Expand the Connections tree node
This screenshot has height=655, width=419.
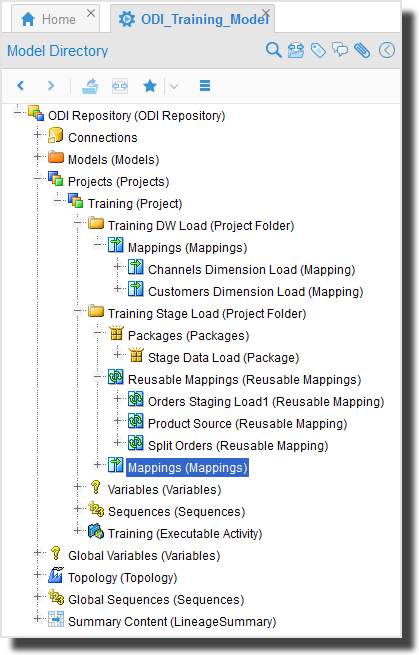pos(37,135)
